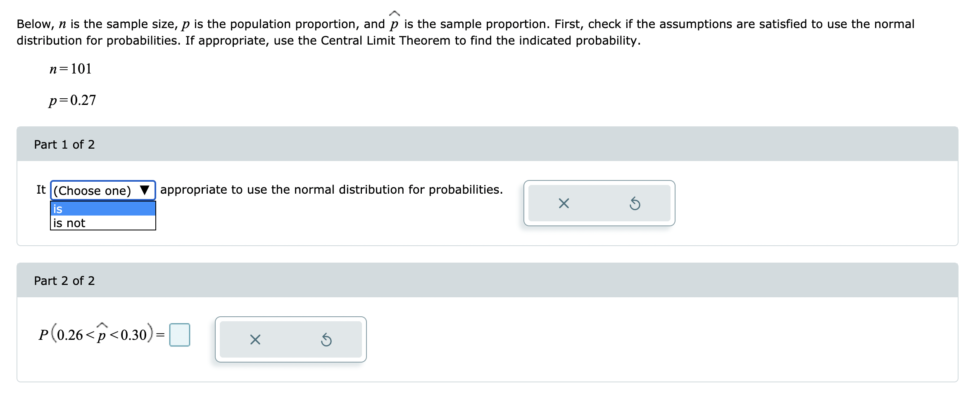The image size is (980, 403).
Task: Select 'is not' from the dropdown options
Action: tap(102, 223)
